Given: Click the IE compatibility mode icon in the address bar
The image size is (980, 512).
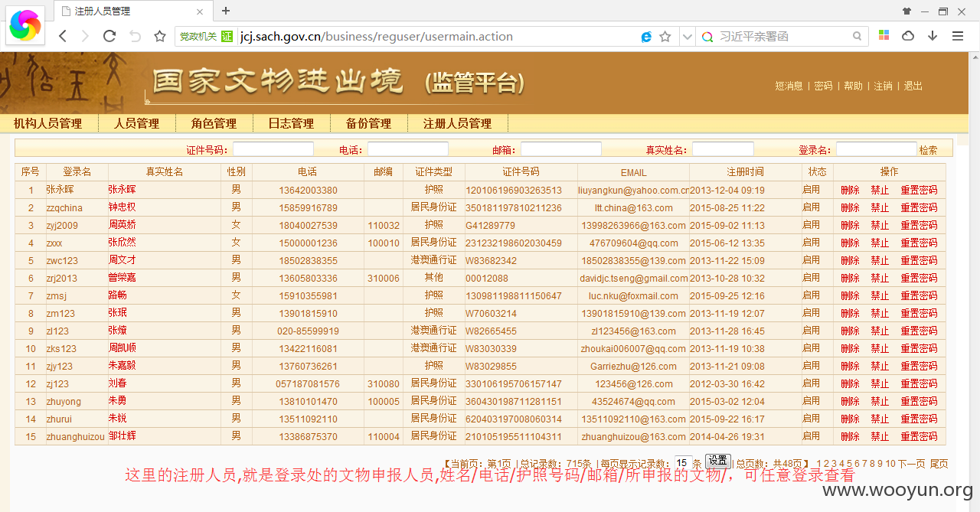Looking at the screenshot, I should point(646,36).
